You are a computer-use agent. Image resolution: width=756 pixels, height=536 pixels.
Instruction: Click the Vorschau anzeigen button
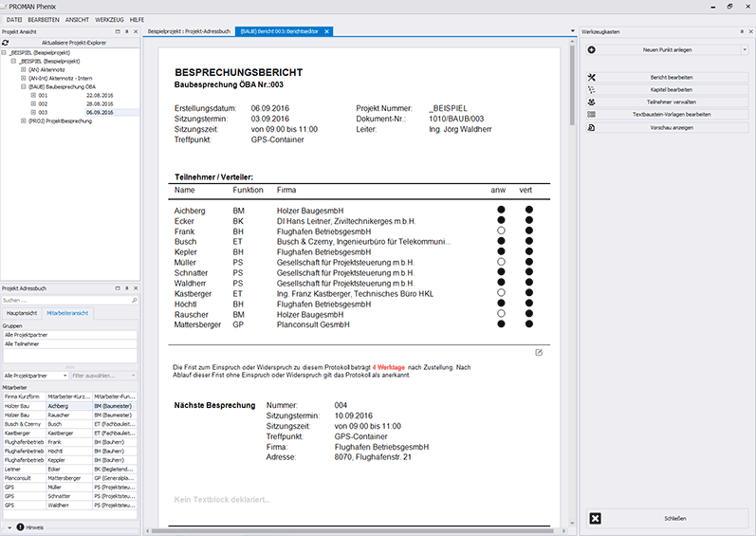(x=667, y=128)
